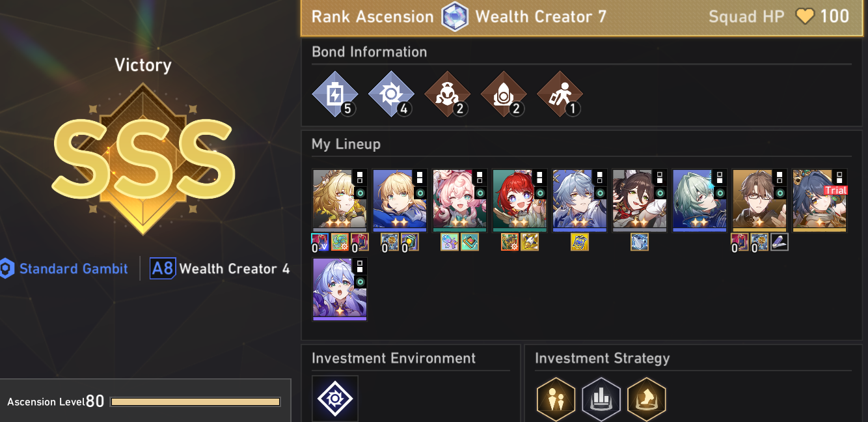868x422 pixels.
Task: Click the running figure bond icon with count 1
Action: click(x=560, y=94)
